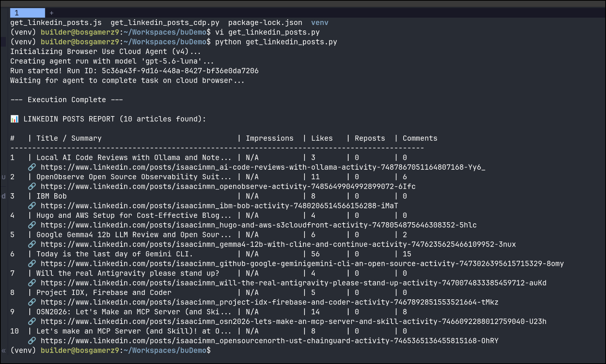The height and width of the screenshot is (364, 606).
Task: Click the link icon beside the ai-code-reviews-with-ollama URL
Action: (32, 167)
